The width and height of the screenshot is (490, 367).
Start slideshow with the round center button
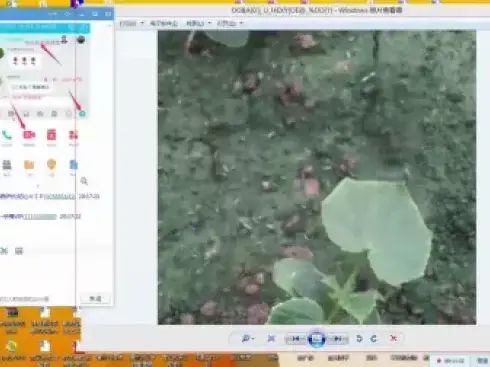(x=316, y=339)
